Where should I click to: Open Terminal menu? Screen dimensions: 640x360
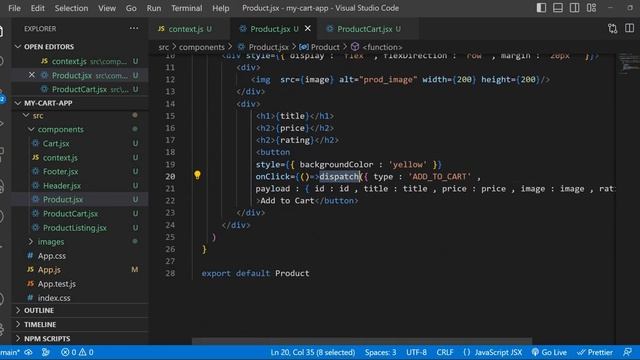187,8
